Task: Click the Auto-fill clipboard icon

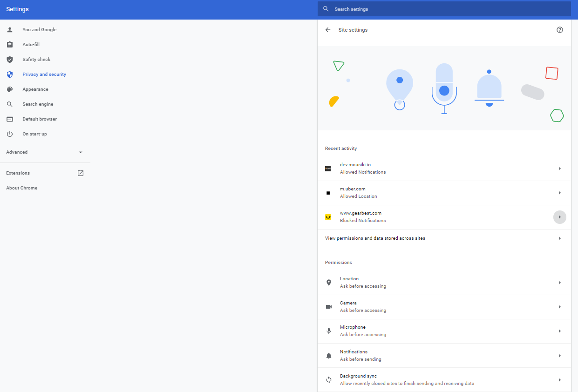Action: 10,45
